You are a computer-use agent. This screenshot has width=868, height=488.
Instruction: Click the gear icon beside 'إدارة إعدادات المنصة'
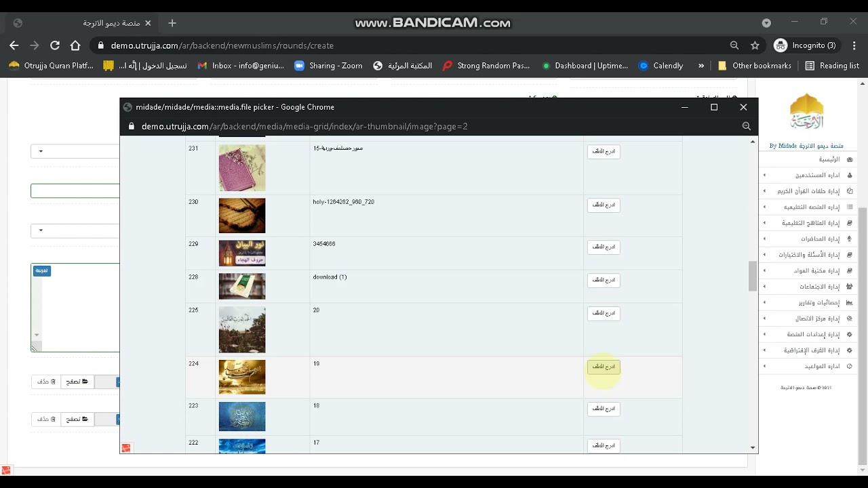pyautogui.click(x=850, y=334)
